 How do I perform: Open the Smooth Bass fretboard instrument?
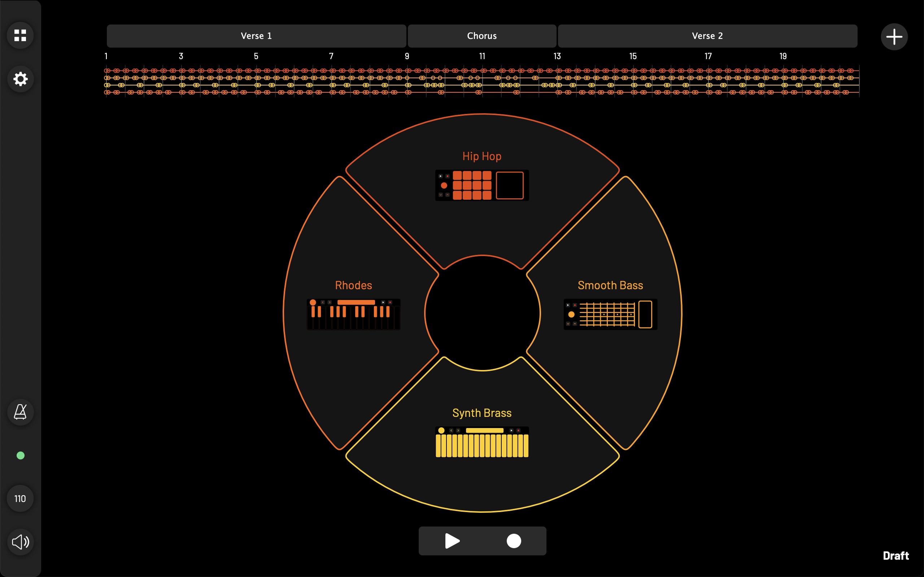(610, 314)
